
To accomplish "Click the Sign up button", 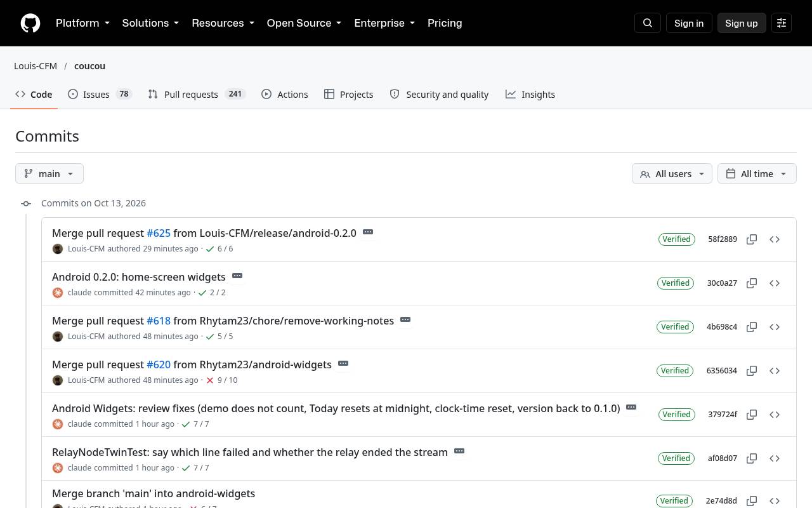I will (742, 23).
